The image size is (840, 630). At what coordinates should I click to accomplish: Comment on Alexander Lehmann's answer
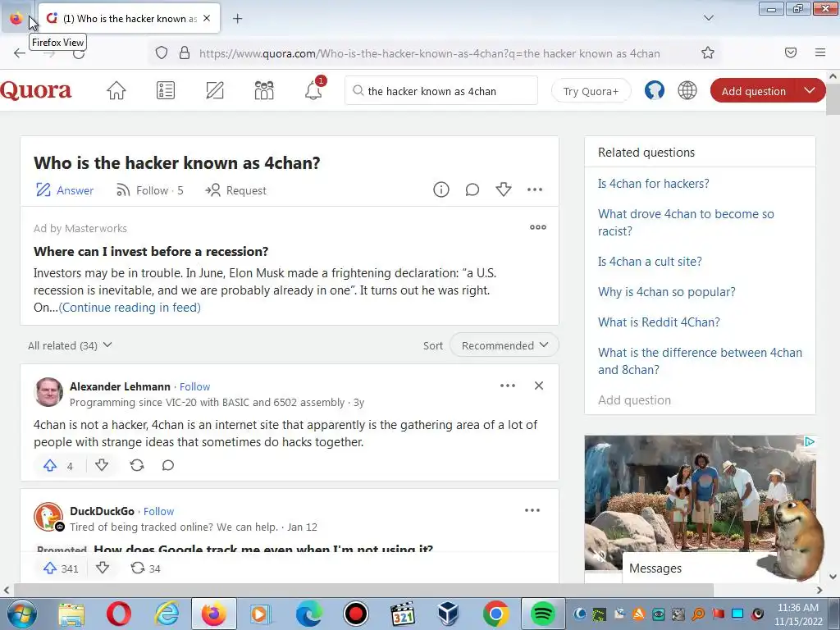pos(167,465)
